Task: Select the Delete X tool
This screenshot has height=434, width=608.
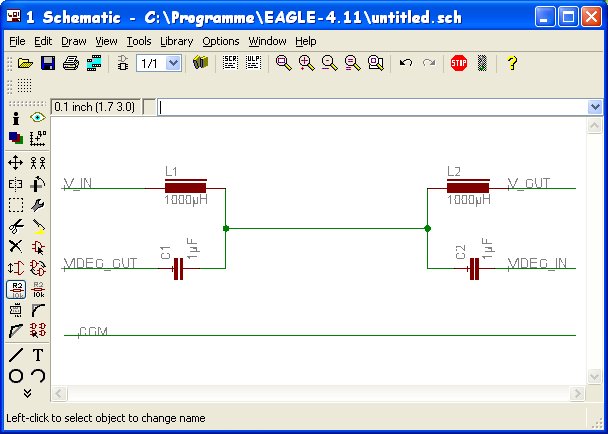Action: pos(16,246)
